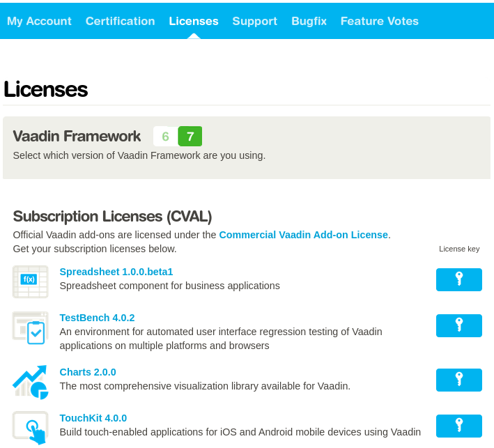
Task: Click the TouchKit hand-tap icon
Action: tap(30, 428)
